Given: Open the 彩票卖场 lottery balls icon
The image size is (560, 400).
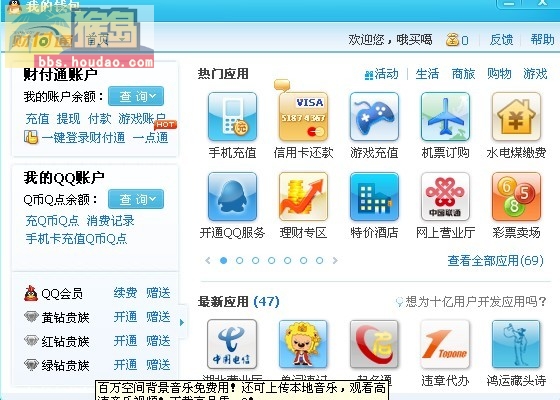Looking at the screenshot, I should click(516, 196).
